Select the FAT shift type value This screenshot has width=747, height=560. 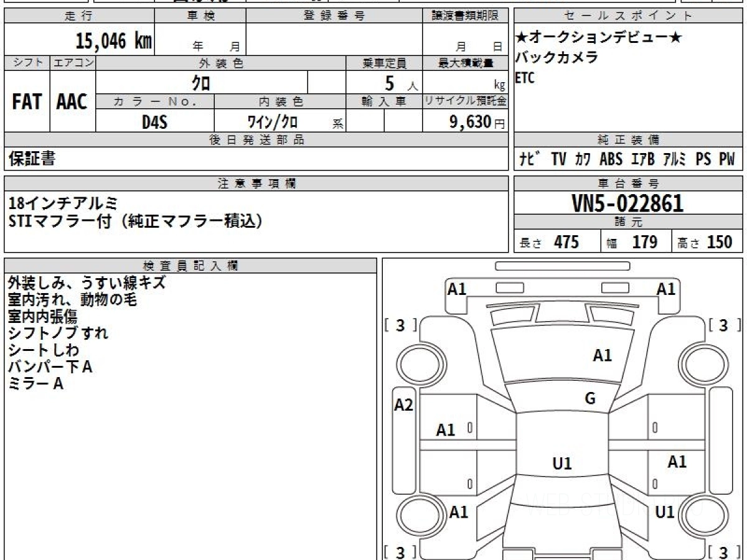[x=27, y=102]
